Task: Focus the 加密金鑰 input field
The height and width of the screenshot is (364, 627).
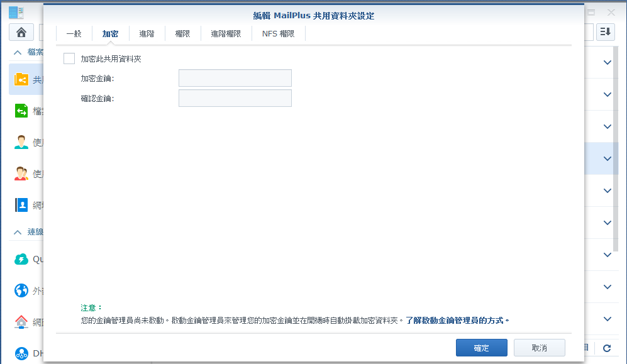Action: click(x=235, y=78)
